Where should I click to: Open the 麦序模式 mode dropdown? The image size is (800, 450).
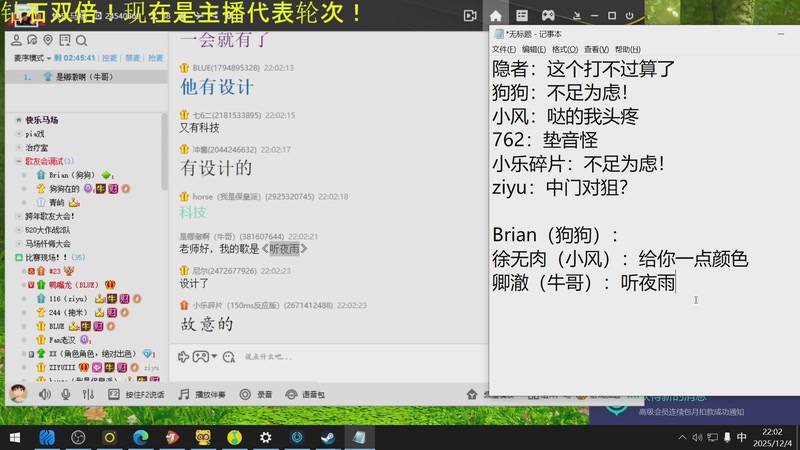[x=32, y=58]
